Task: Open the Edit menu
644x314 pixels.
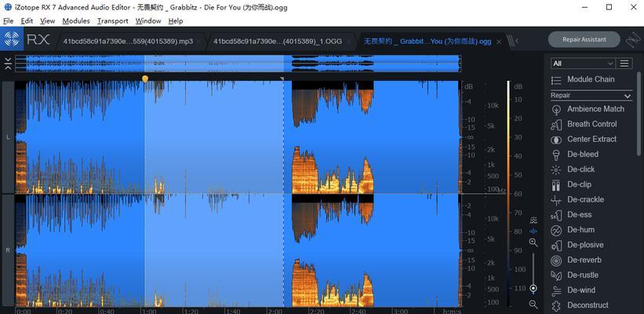Action: point(27,20)
